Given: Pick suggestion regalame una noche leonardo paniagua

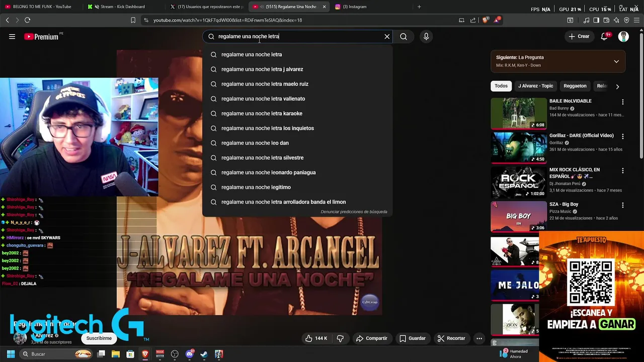Looking at the screenshot, I should click(297, 172).
